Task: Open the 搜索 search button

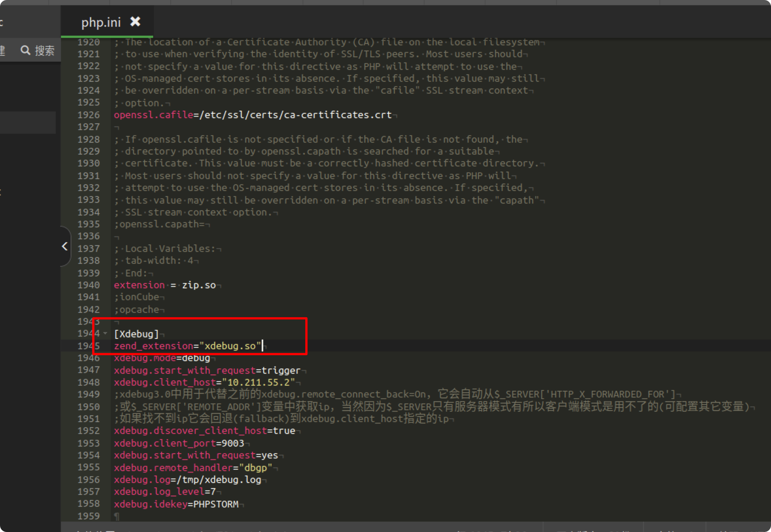Action: pos(44,51)
